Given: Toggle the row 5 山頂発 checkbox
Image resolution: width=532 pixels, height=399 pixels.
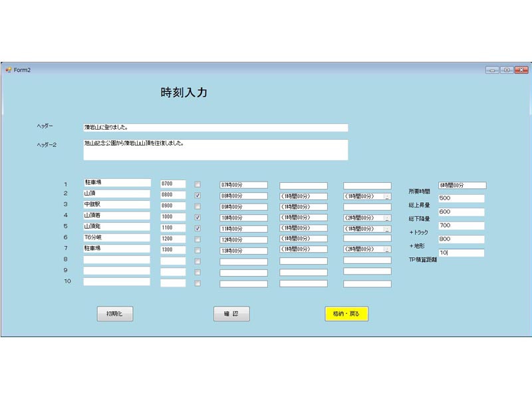Looking at the screenshot, I should click(x=198, y=228).
